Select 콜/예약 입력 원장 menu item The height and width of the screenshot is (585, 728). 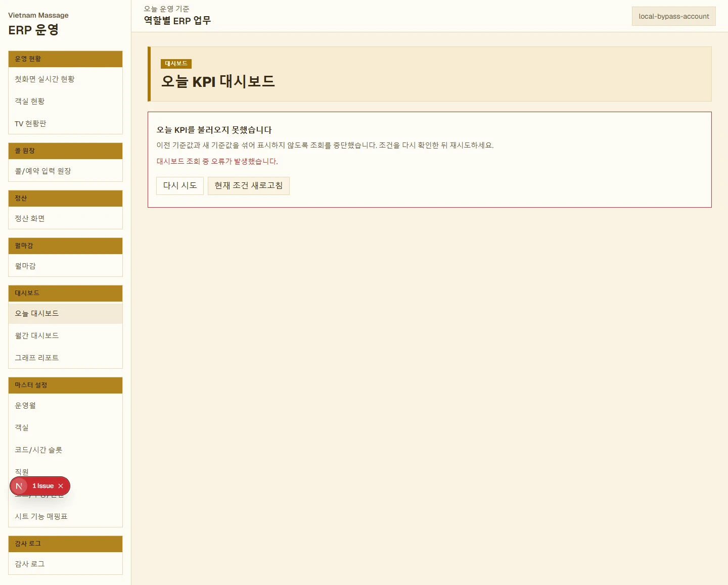point(65,171)
